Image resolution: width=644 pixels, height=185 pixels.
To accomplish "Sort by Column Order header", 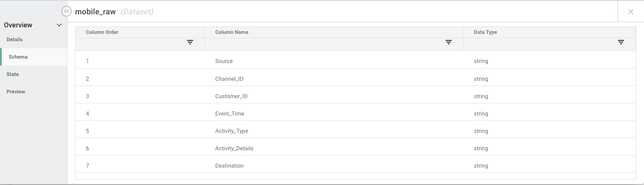I will tap(102, 32).
